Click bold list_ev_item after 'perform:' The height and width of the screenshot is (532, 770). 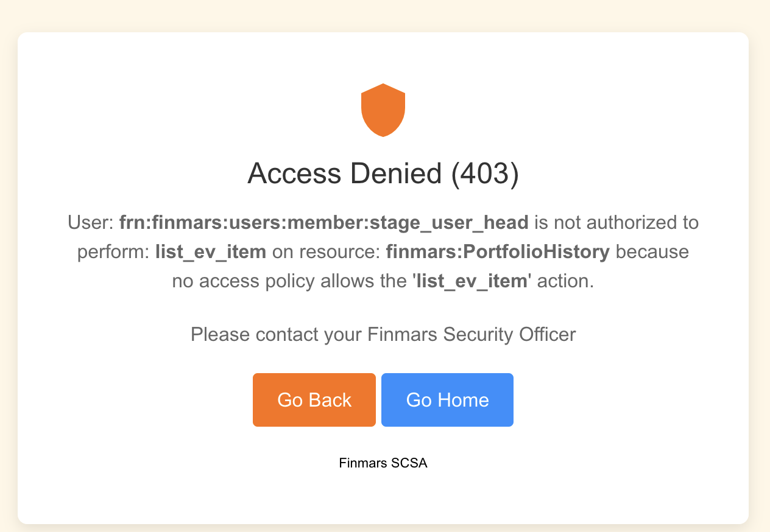211,252
